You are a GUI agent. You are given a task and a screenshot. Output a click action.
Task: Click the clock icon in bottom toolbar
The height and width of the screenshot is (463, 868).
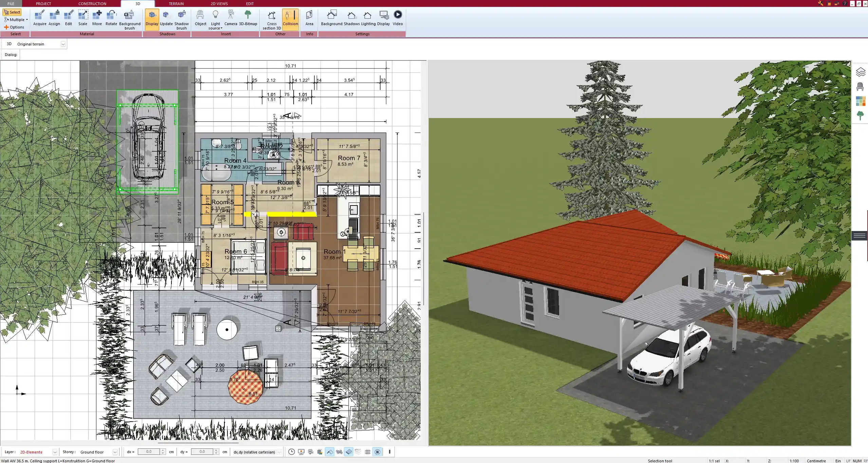click(x=291, y=452)
